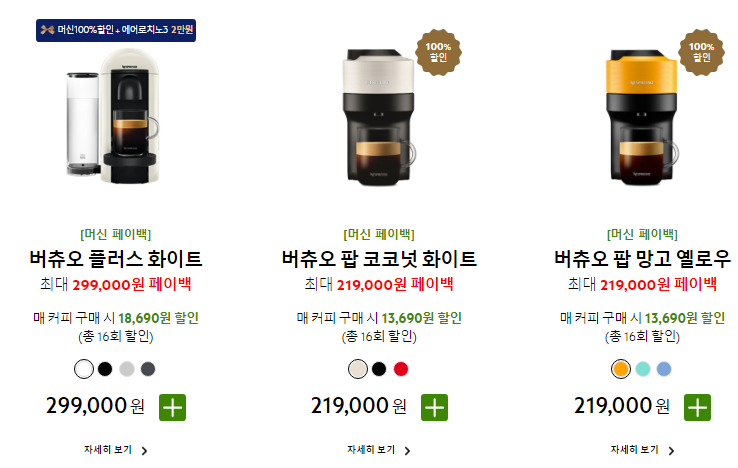This screenshot has width=738, height=468.
Task: Pick aqua mint color swatch
Action: pyautogui.click(x=643, y=369)
